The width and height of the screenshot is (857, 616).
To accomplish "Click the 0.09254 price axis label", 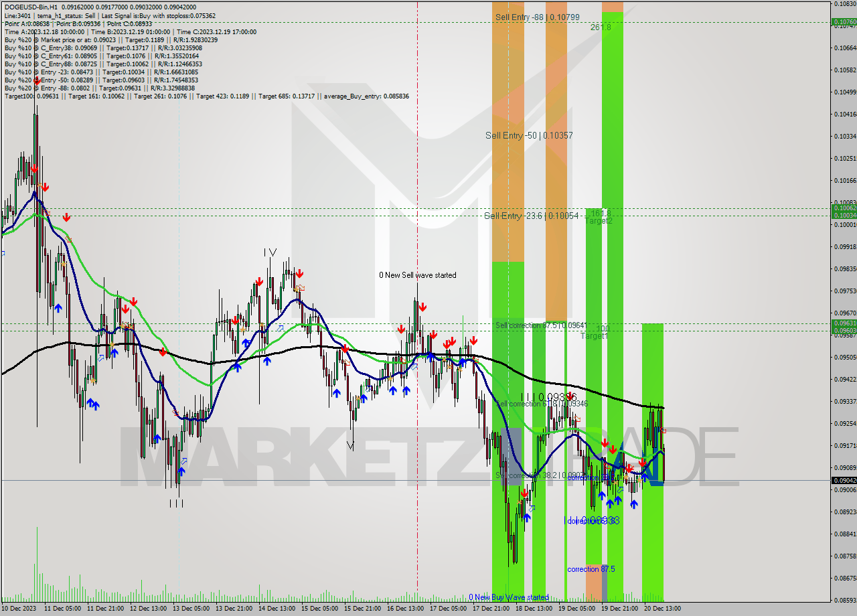I will coord(845,423).
